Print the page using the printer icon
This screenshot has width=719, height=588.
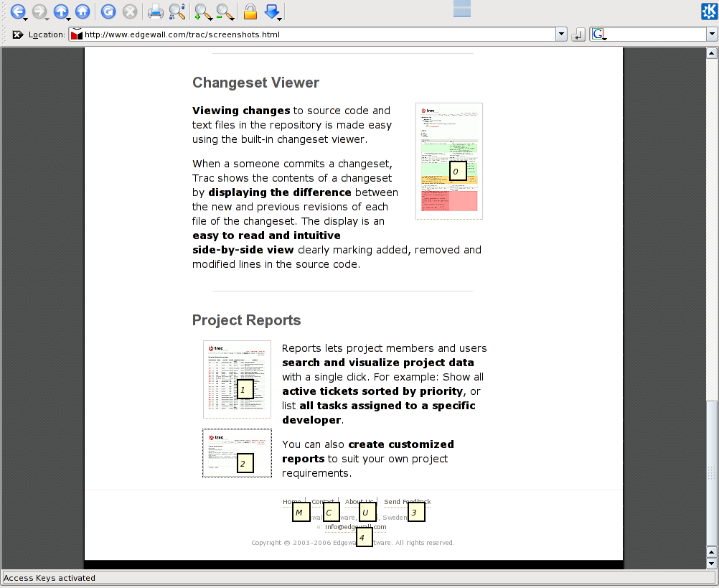pyautogui.click(x=155, y=11)
